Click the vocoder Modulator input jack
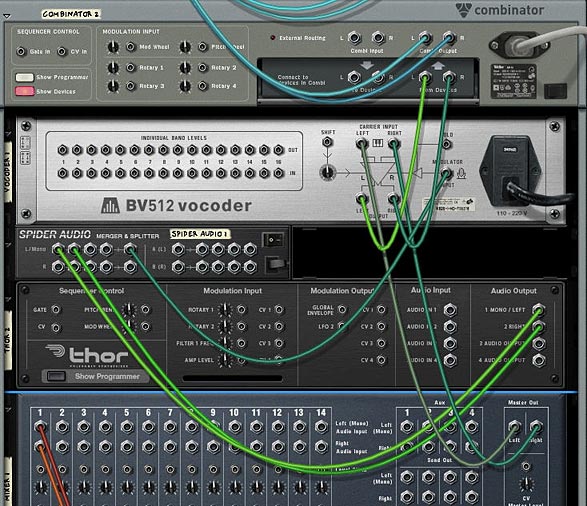The width and height of the screenshot is (587, 506). coord(446,173)
